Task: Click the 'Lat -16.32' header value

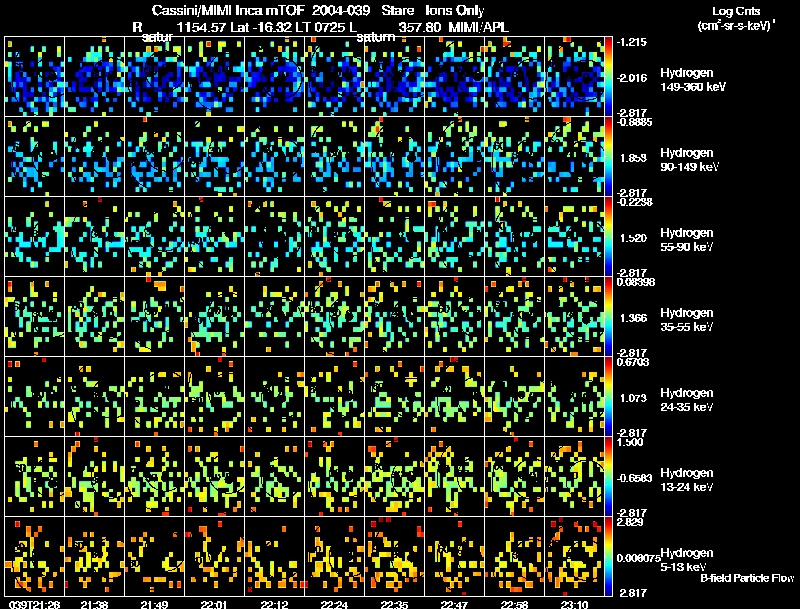Action: coord(262,27)
